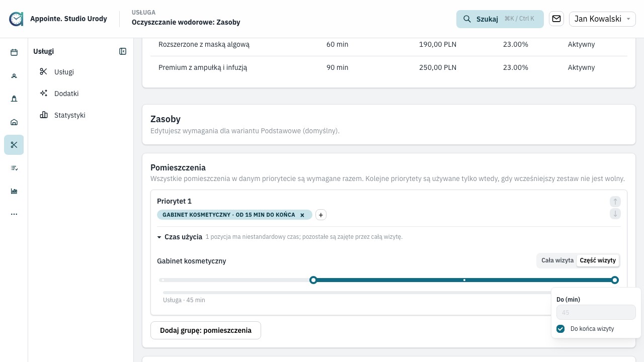This screenshot has width=644, height=362.
Task: Click the Pomieszczenia section heading
Action: tap(178, 167)
